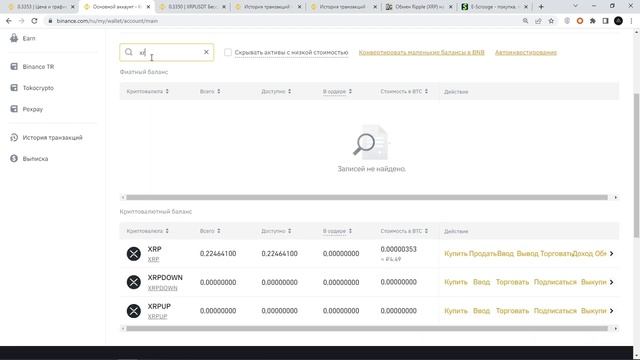Viewport: 640px width, 360px height.
Task: Click Ввод in the XRPUP row
Action: click(481, 311)
